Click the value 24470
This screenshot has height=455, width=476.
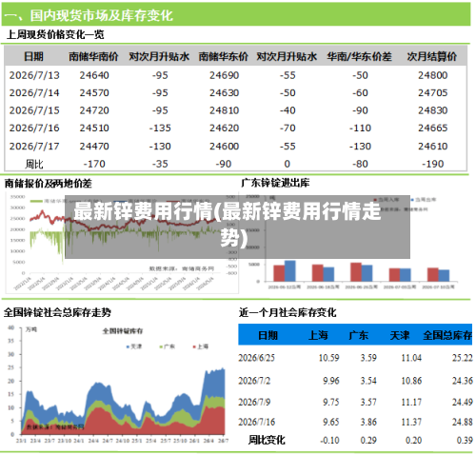94,146
